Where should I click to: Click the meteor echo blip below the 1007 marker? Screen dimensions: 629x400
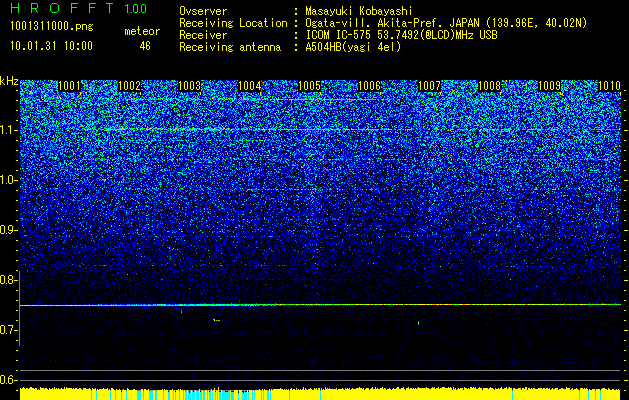pyautogui.click(x=419, y=323)
